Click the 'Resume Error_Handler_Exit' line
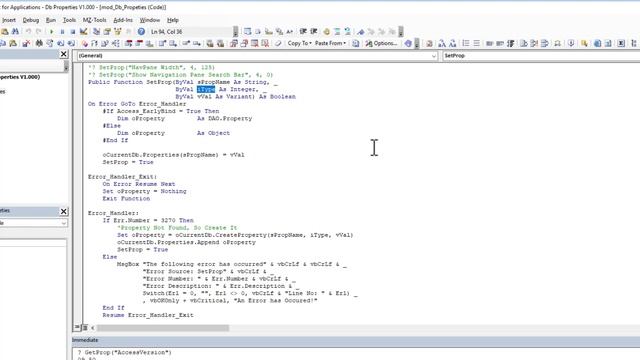Screen dimensions: 640x360 [x=148, y=315]
